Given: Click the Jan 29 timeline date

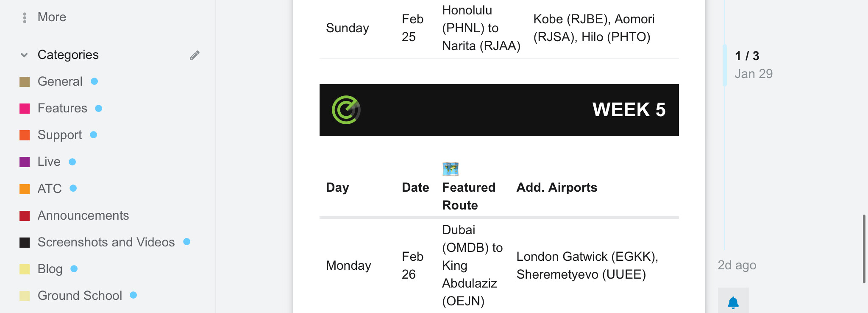Looking at the screenshot, I should click(x=754, y=74).
